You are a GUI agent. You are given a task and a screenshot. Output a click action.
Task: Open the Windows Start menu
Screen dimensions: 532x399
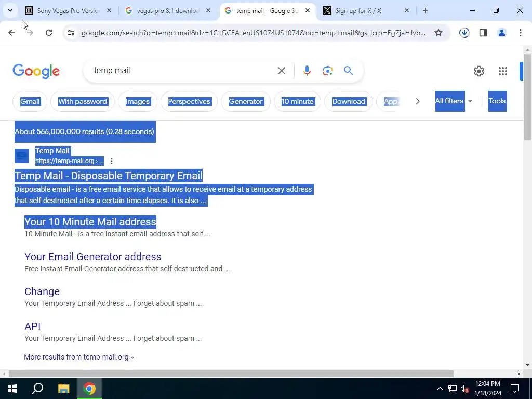click(x=12, y=389)
